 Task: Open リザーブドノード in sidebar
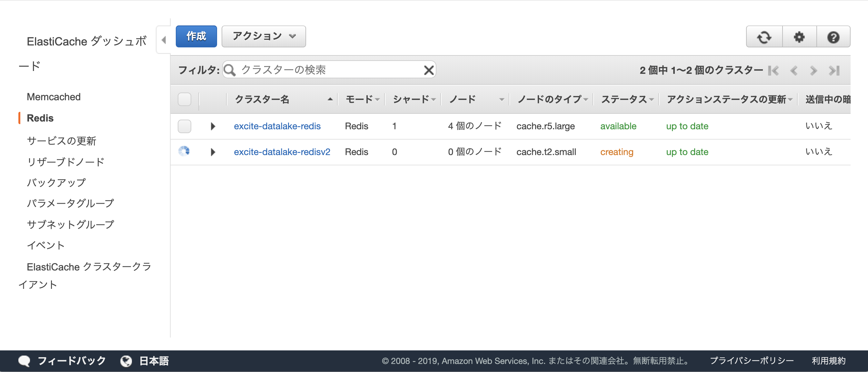66,162
